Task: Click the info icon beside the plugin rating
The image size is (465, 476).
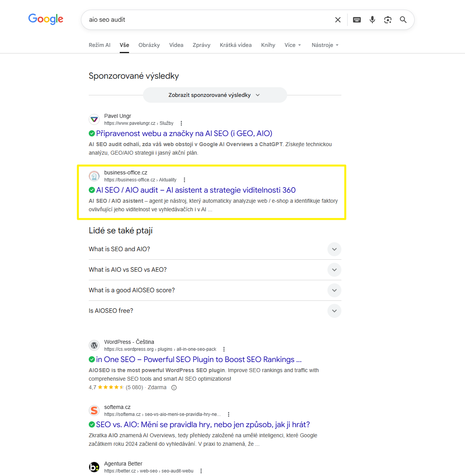Action: point(174,387)
